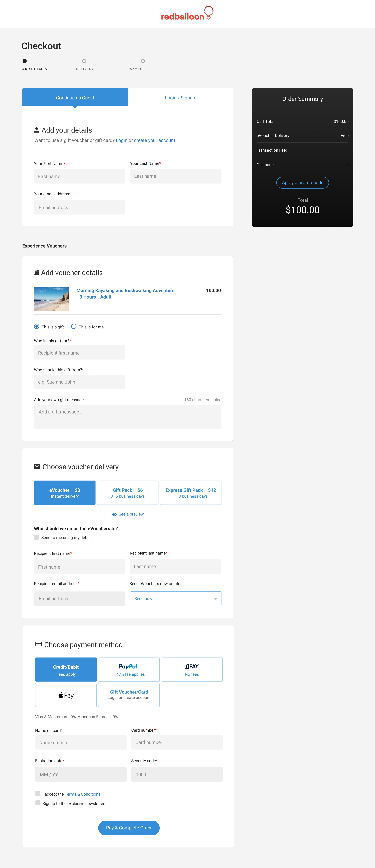Viewport: 375px width, 868px height.
Task: Choose the BPAY payment method
Action: 192,669
